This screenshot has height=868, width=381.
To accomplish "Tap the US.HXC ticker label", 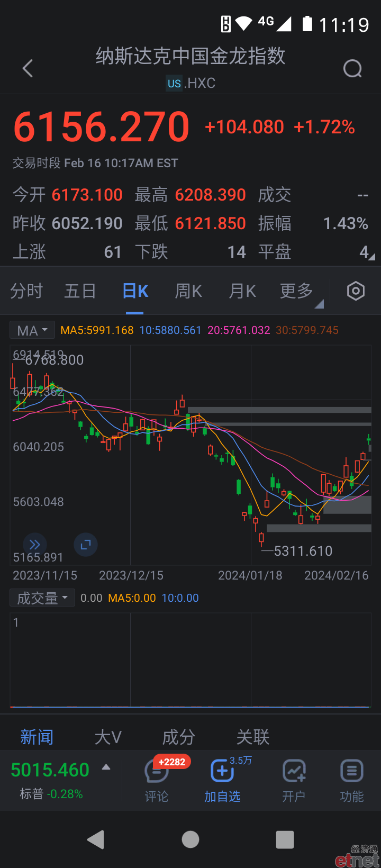I will pyautogui.click(x=190, y=83).
